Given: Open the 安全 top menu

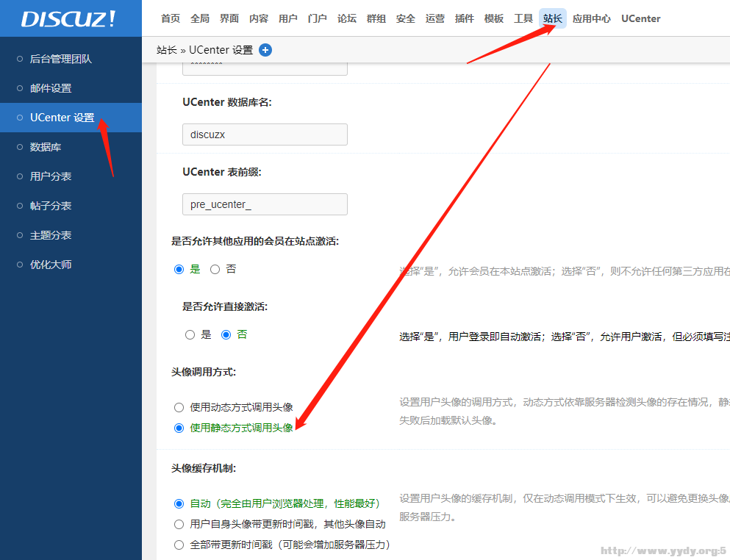Looking at the screenshot, I should coord(406,18).
